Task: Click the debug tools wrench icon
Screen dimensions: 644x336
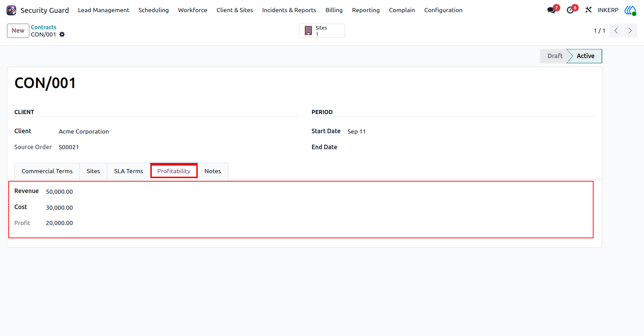Action: (588, 10)
